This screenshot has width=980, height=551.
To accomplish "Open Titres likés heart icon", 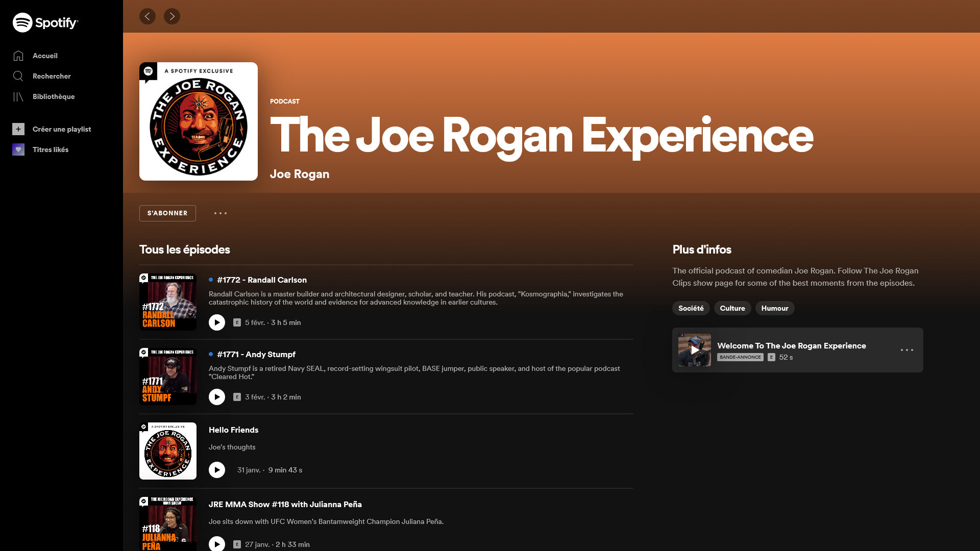I will click(18, 149).
